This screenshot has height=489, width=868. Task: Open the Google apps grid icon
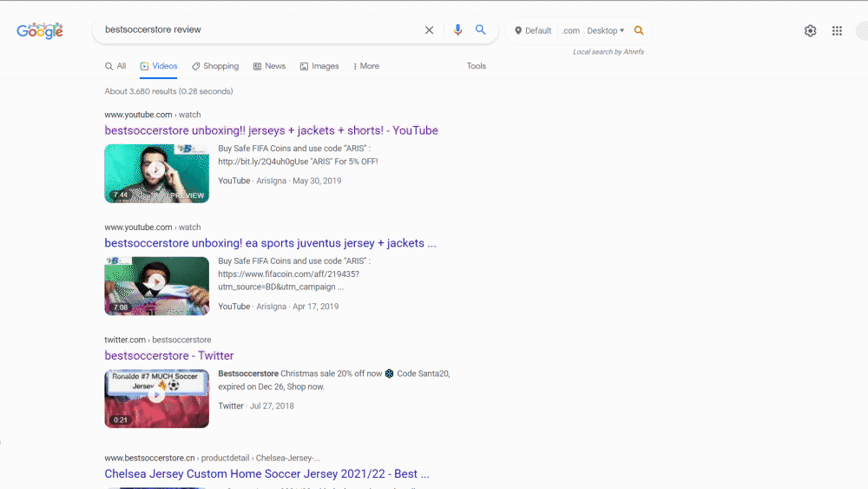pos(837,31)
